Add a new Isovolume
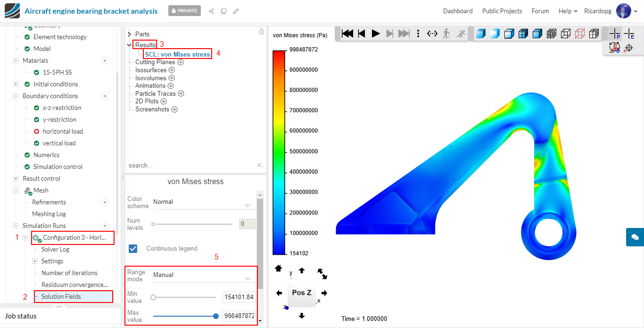644x328 pixels. pos(172,78)
